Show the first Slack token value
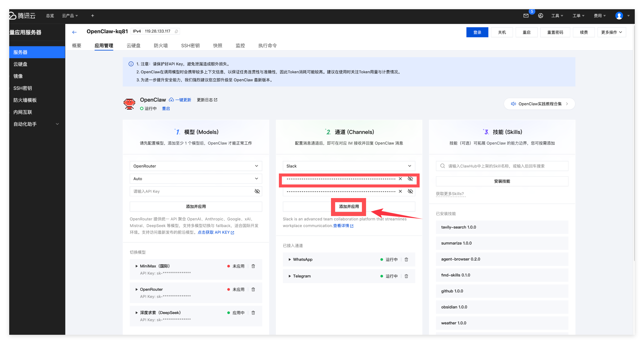Viewport: 644px width, 344px height. [x=410, y=179]
